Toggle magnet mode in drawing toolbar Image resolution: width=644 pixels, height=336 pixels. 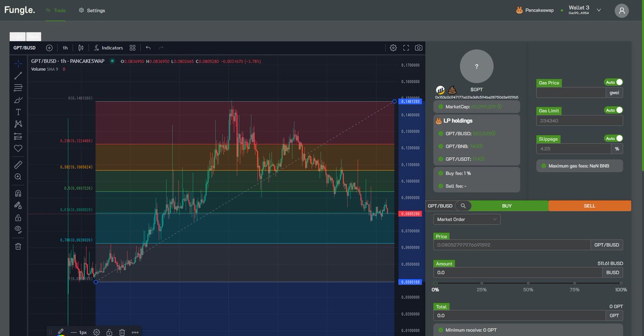tap(18, 193)
